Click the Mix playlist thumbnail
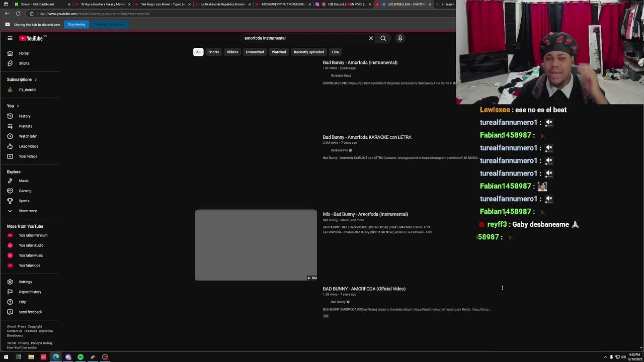Viewport: 644px width, 362px height. 256,245
